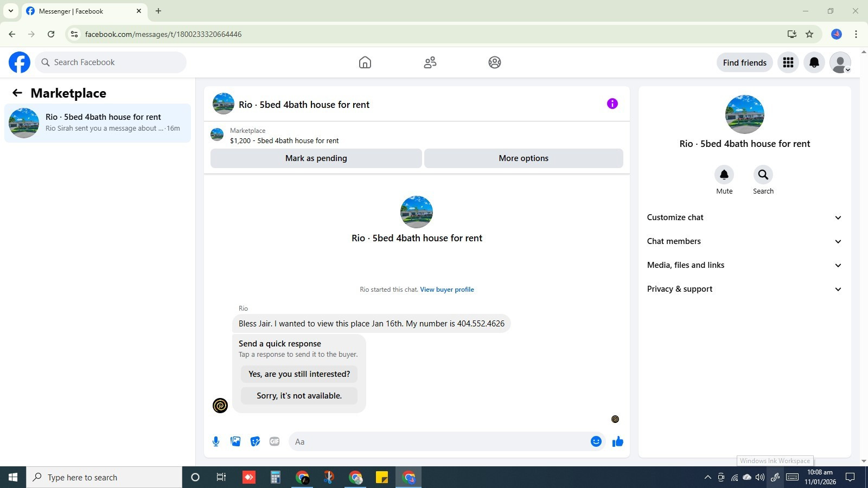Open Sticky Notes in the taskbar
This screenshot has width=868, height=488.
click(x=382, y=477)
